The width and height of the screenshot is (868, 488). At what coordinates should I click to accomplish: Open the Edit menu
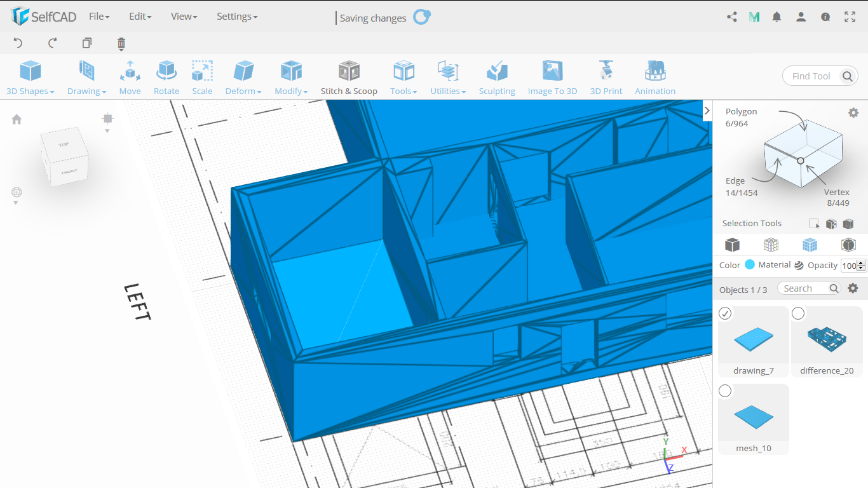tap(140, 17)
